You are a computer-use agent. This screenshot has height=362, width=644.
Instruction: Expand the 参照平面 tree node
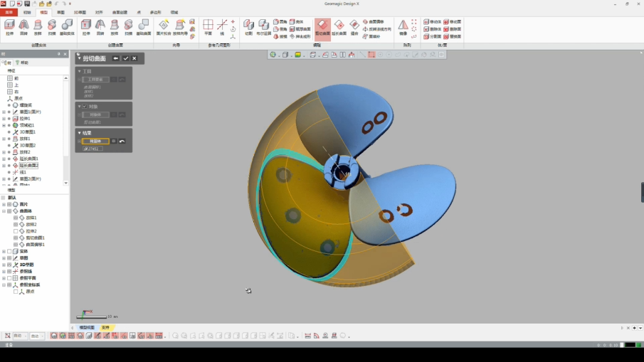coord(4,278)
